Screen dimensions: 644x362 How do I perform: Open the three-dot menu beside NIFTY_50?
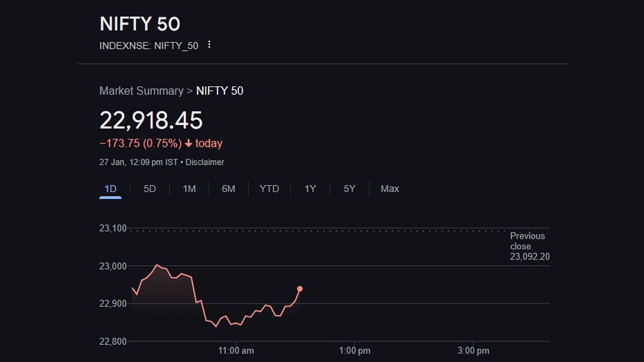click(x=209, y=45)
